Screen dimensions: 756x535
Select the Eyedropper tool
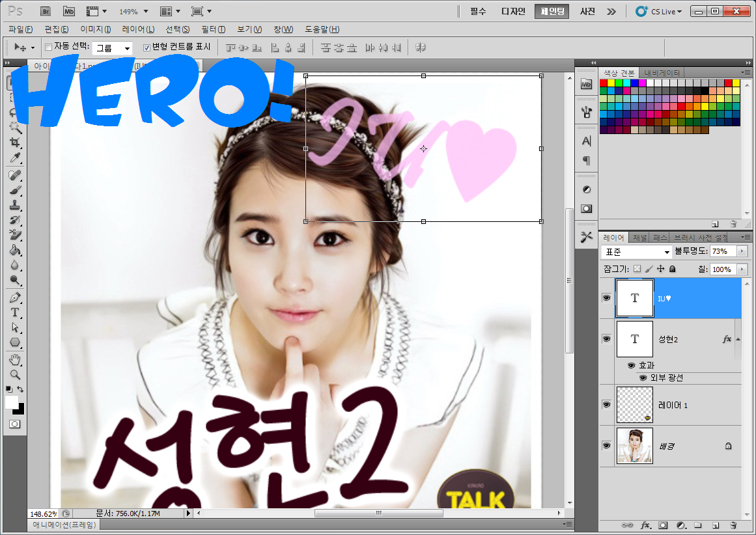tap(15, 158)
